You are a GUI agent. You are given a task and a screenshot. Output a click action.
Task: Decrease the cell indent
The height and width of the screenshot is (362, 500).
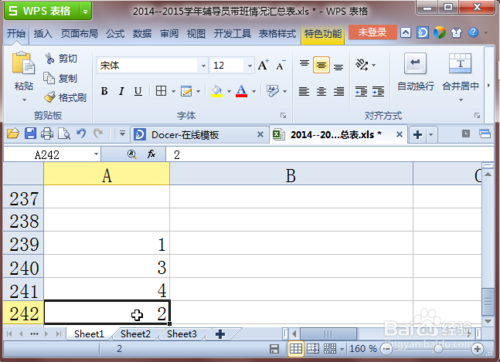361,91
